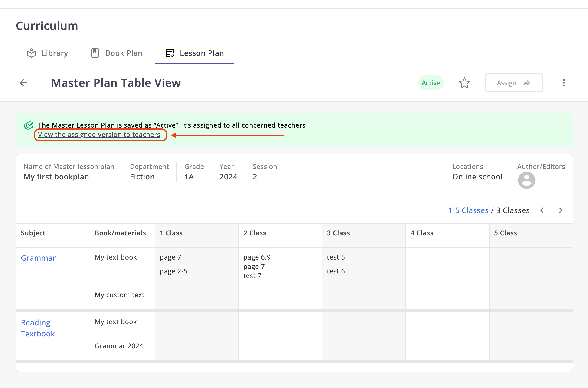Screen dimensions: 588x388
Task: Open the three-dot more options menu
Action: tap(564, 83)
